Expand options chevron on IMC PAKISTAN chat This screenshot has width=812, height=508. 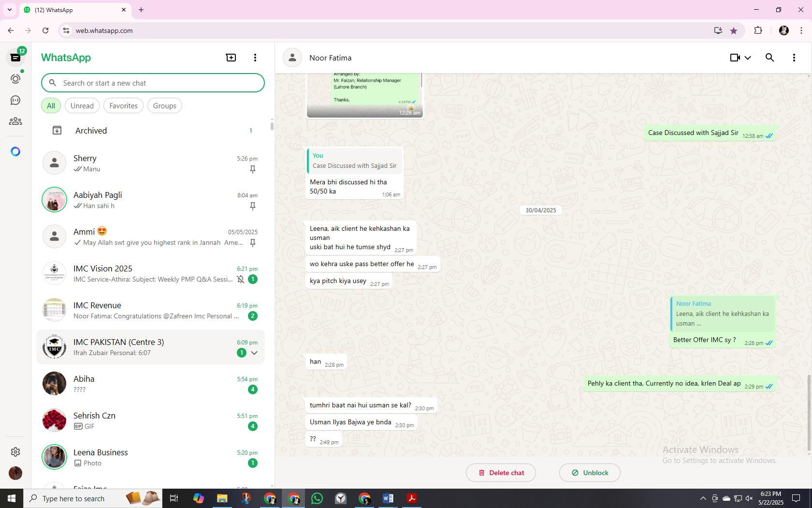[x=254, y=353]
